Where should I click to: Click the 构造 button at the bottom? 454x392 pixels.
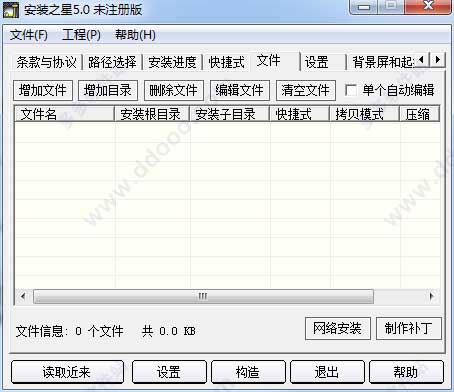point(248,372)
